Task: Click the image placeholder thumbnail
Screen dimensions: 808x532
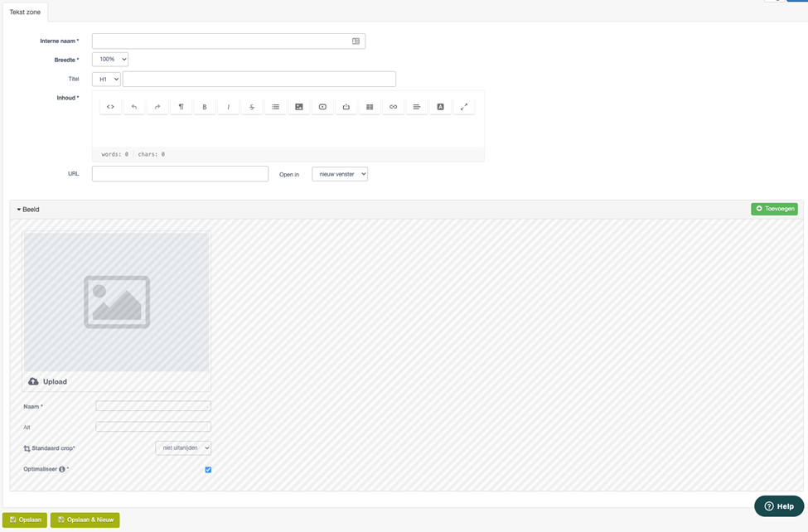Action: pyautogui.click(x=117, y=302)
